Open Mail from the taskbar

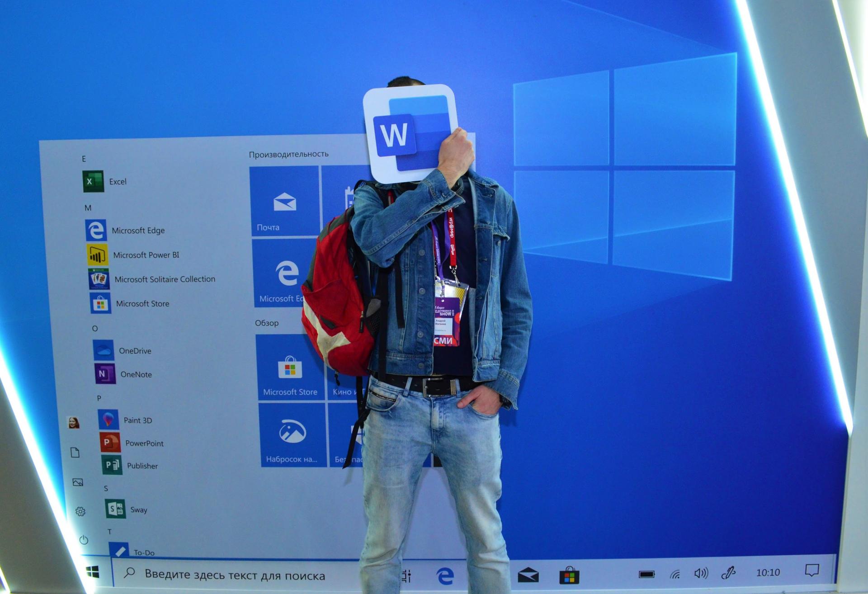528,575
